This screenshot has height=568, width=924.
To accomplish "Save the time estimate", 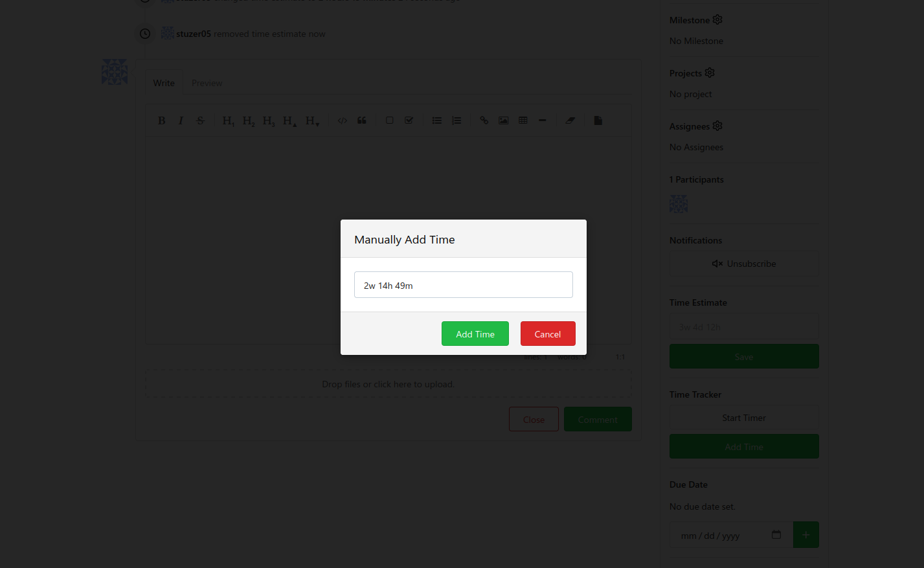I will click(x=744, y=356).
